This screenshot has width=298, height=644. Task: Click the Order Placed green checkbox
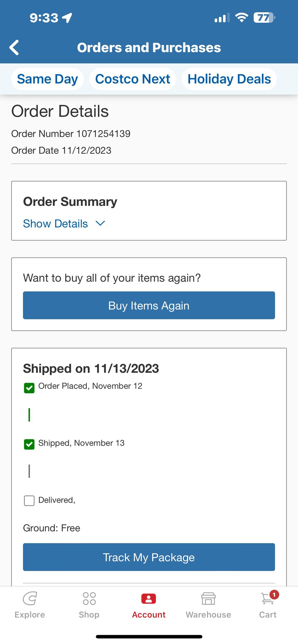point(29,388)
